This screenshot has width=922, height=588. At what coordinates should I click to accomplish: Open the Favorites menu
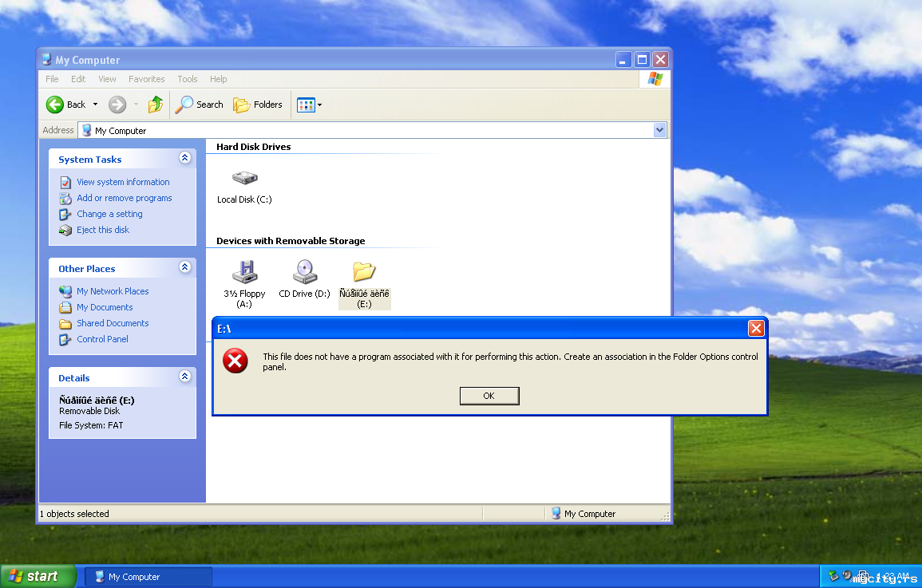pyautogui.click(x=146, y=79)
